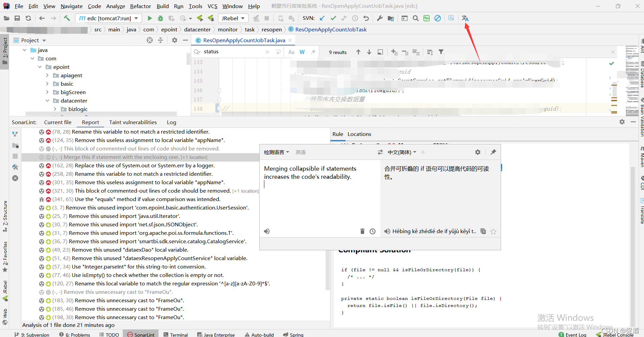The height and width of the screenshot is (337, 644).
Task: Click locate target icon in Project panel
Action: (150, 40)
